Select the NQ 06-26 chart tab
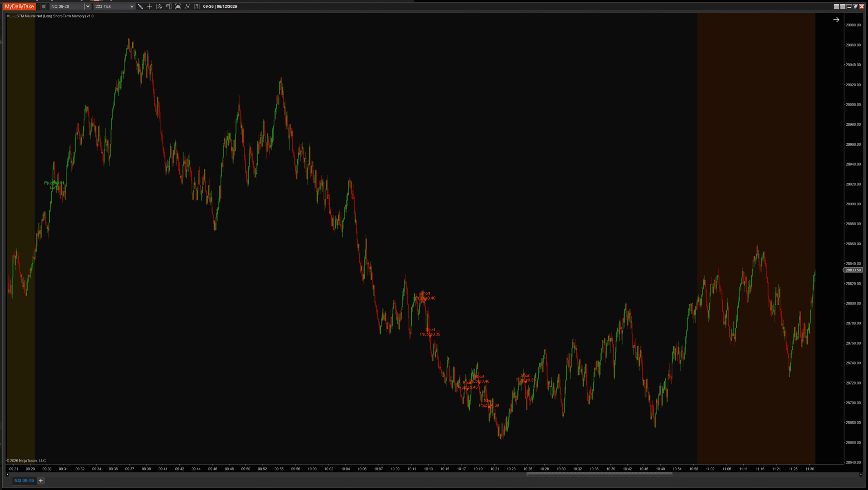Viewport: 868px width, 490px height. [24, 481]
